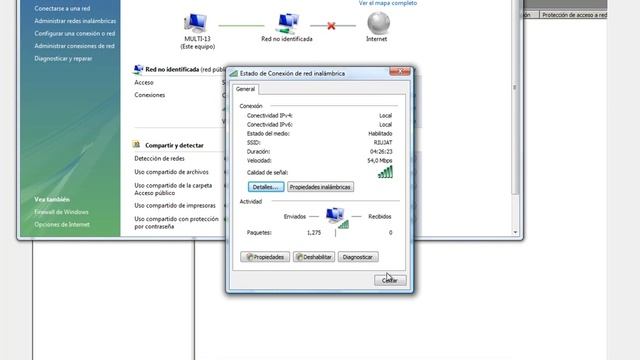Image resolution: width=640 pixels, height=360 pixels.
Task: Click the Estado del medio value Habilitado
Action: (x=380, y=133)
